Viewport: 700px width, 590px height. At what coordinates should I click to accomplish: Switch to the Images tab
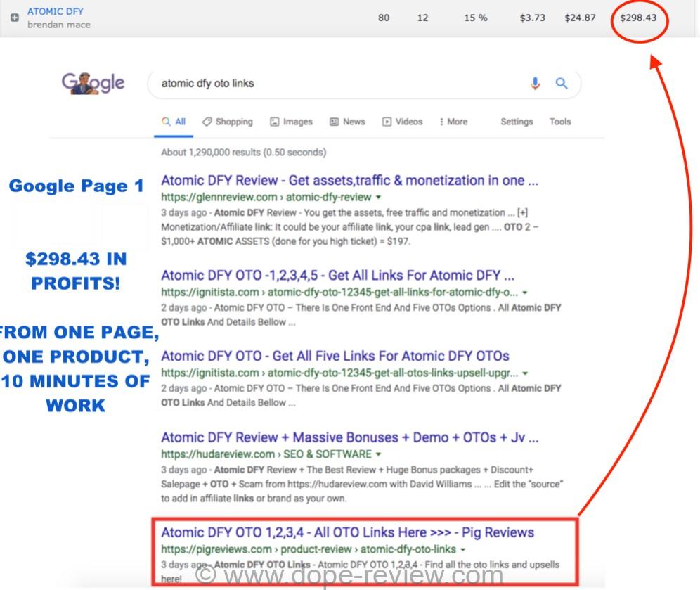coord(291,122)
